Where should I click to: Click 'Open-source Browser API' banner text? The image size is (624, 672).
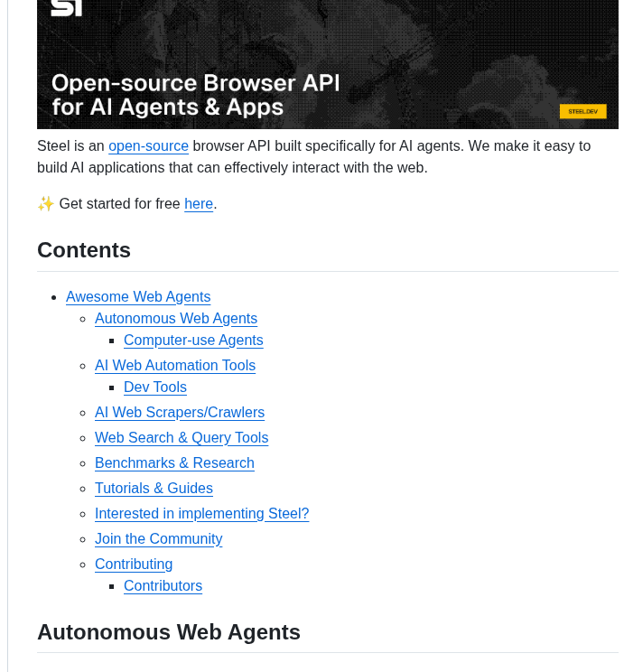click(x=195, y=83)
